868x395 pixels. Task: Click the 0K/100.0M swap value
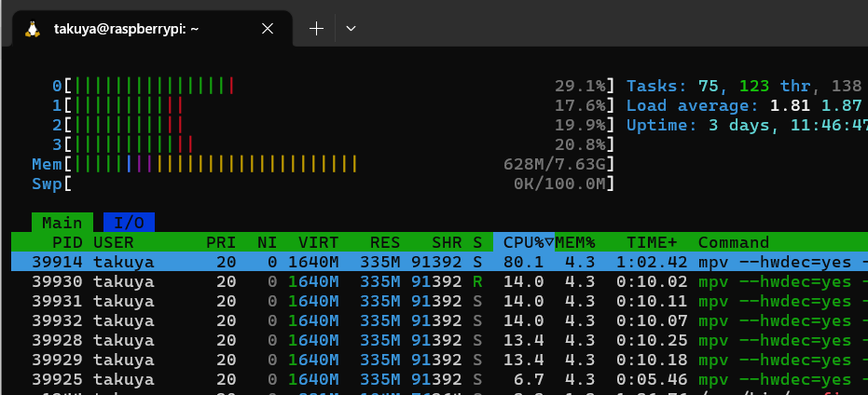(559, 184)
